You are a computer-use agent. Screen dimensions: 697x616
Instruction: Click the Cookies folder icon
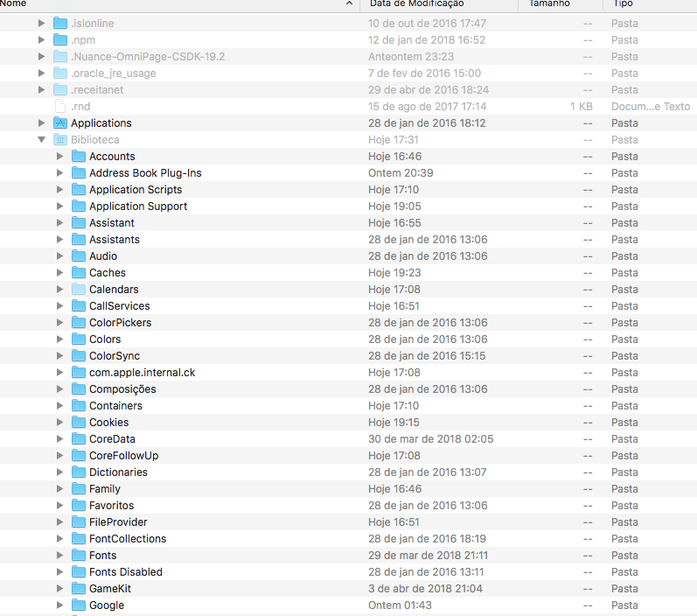(x=79, y=422)
